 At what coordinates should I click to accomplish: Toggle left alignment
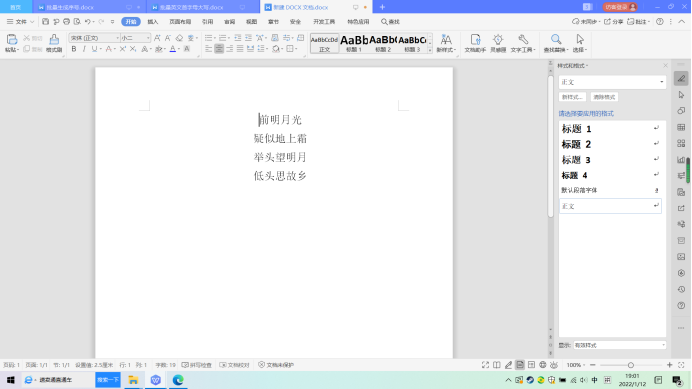208,49
